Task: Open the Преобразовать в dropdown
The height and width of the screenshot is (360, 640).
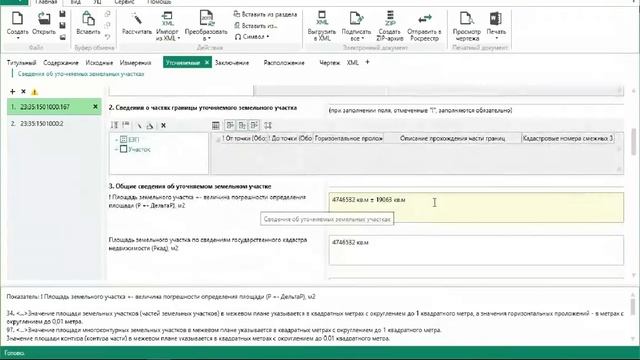Action: [x=209, y=38]
